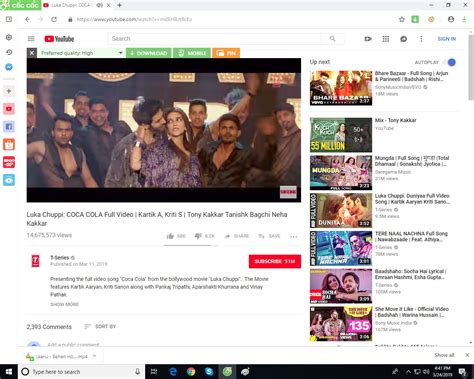Go back to the previous page

coord(28,19)
